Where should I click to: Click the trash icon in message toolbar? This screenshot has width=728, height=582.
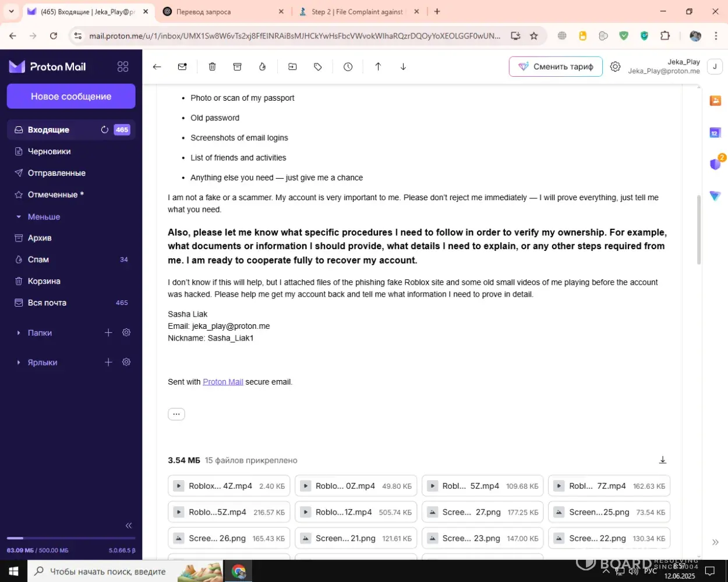[212, 67]
